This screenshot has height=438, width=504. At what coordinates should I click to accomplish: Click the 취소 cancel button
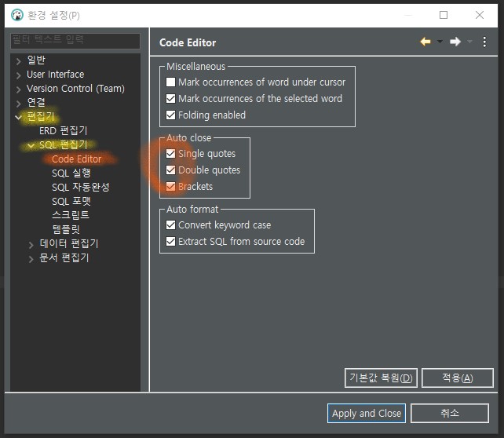coord(450,413)
